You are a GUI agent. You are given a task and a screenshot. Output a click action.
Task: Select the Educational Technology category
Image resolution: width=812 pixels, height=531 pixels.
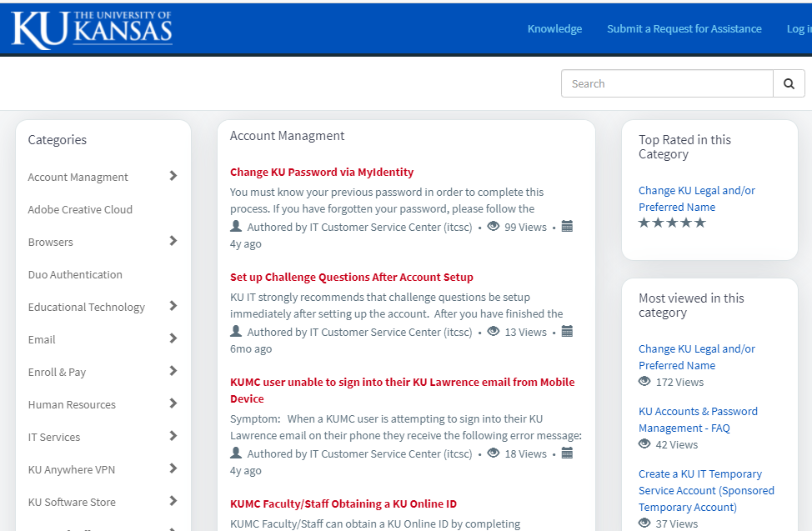(87, 308)
